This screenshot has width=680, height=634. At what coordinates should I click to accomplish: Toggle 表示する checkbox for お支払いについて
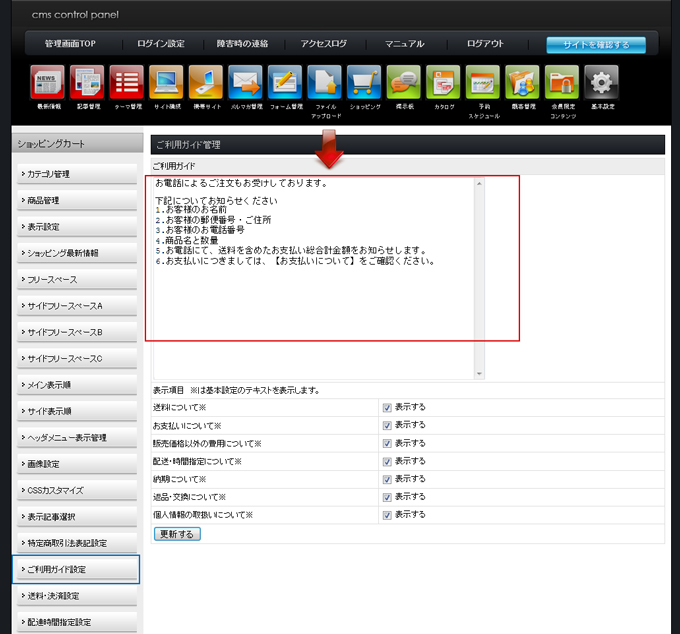point(386,425)
